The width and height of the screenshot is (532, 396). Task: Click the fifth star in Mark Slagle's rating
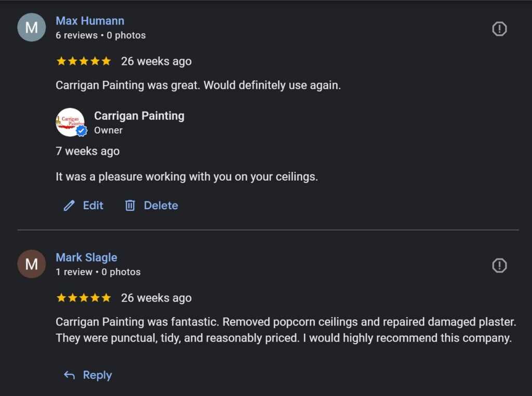coord(107,298)
